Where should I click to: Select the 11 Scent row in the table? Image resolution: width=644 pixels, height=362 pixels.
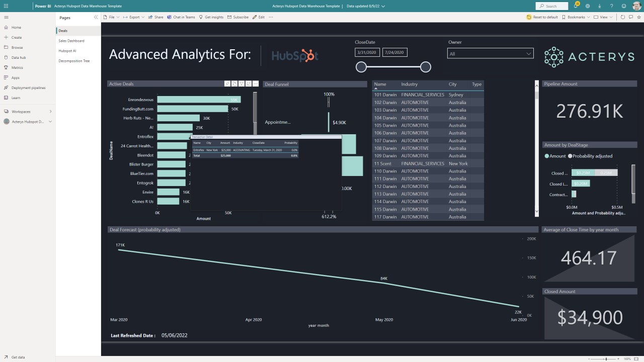pos(428,163)
